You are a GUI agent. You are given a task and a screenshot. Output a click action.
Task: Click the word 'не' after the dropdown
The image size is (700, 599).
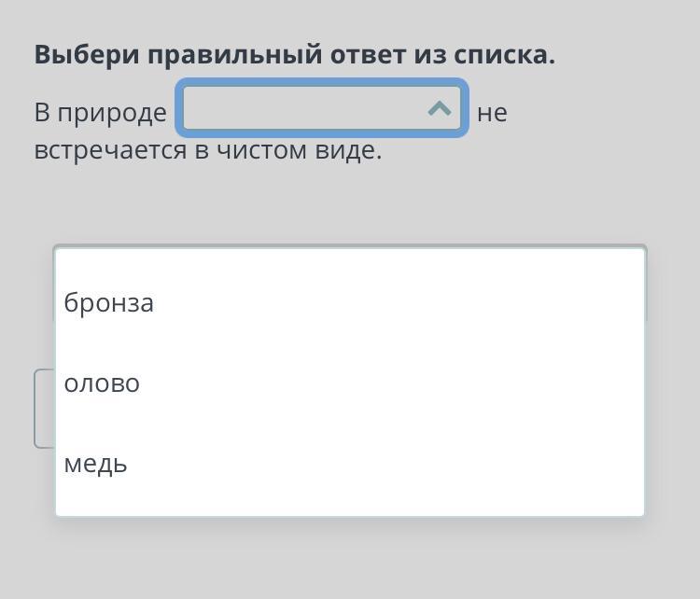tap(492, 113)
